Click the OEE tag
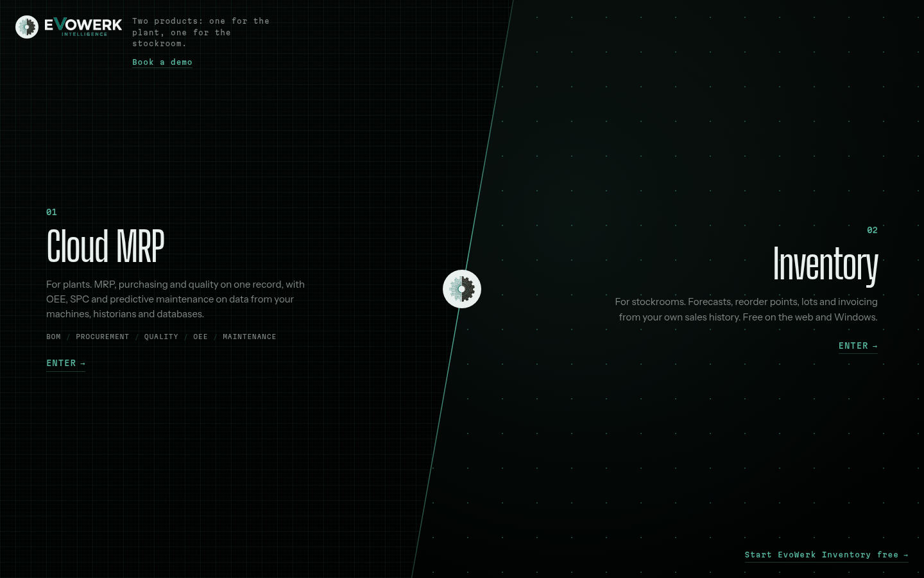Screen dimensions: 924x578 click(200, 337)
